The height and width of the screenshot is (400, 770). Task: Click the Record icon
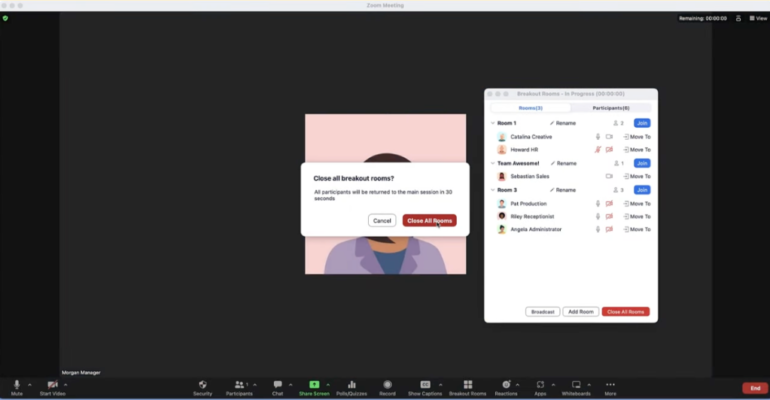tap(387, 384)
